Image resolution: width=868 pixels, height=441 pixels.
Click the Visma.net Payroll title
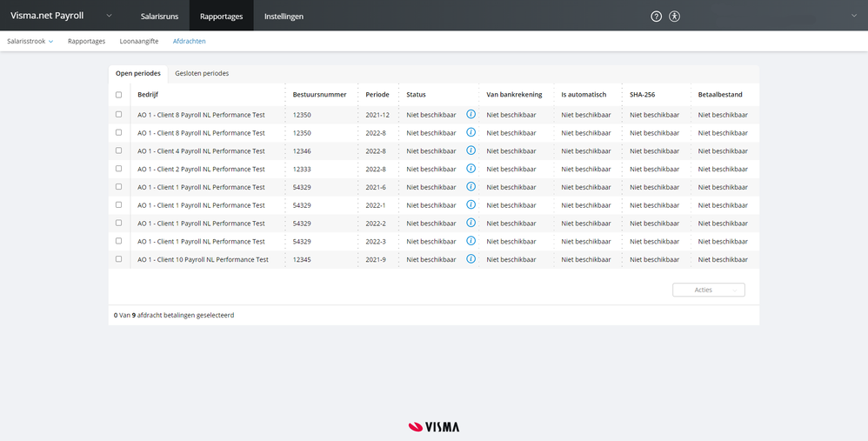[x=47, y=16]
